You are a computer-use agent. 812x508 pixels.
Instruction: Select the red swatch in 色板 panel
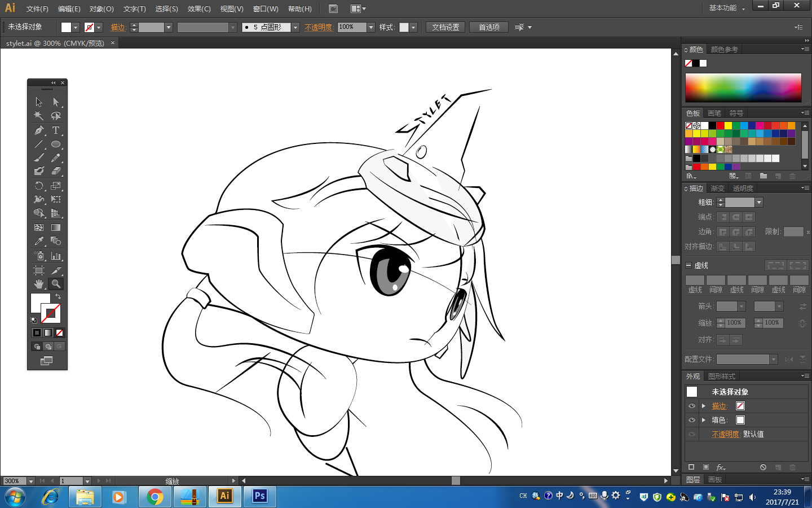click(x=720, y=125)
